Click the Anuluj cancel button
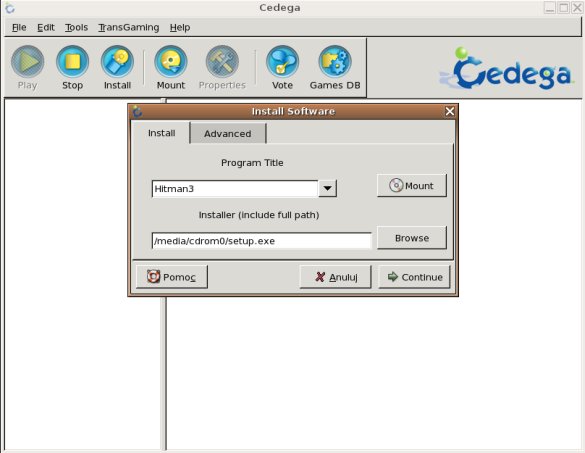Viewport: 585px width, 453px height. [x=336, y=277]
